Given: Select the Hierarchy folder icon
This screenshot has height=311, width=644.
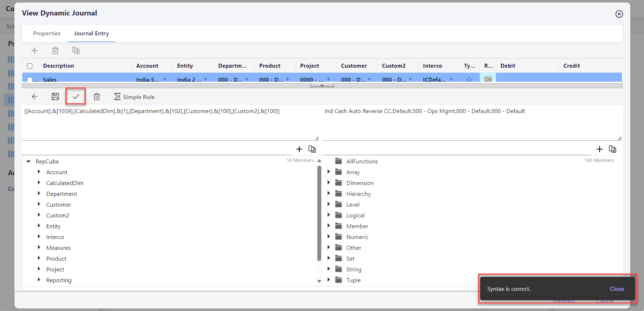Looking at the screenshot, I should [339, 194].
